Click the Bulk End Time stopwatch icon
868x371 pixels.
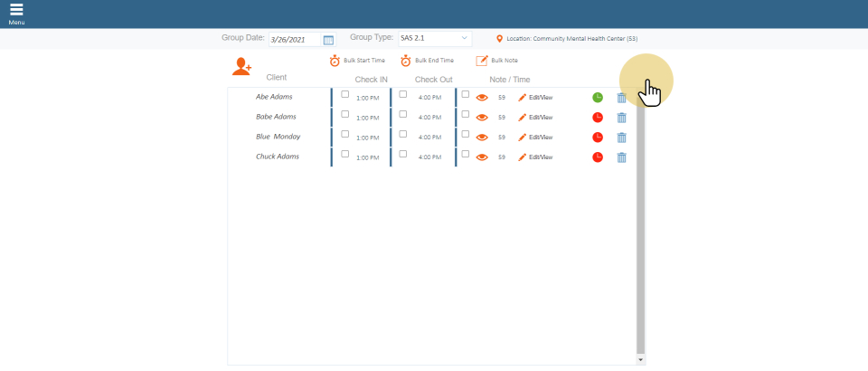[x=406, y=61]
